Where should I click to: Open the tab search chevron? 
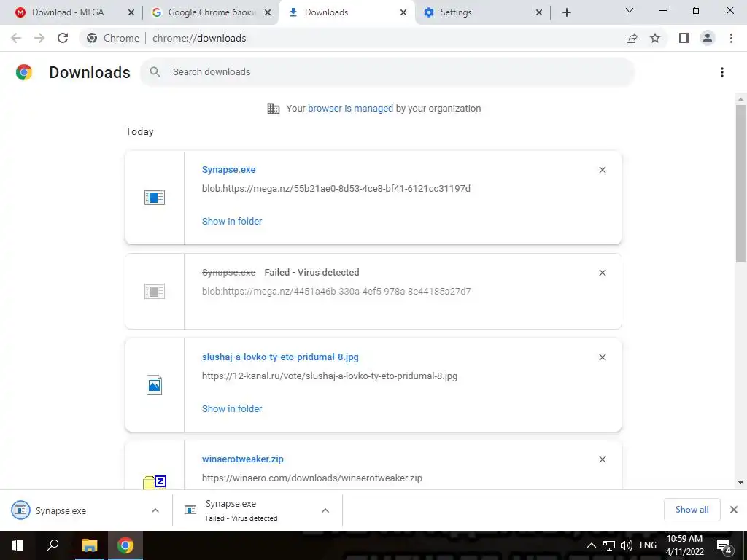tap(630, 10)
